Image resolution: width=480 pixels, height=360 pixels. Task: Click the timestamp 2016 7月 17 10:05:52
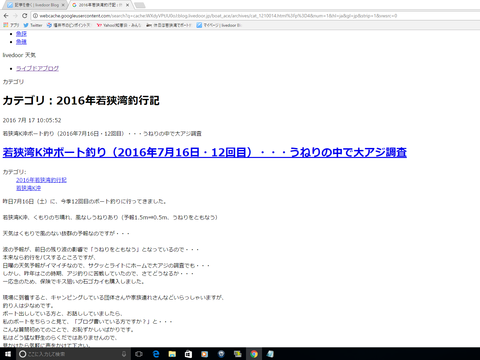[32, 120]
